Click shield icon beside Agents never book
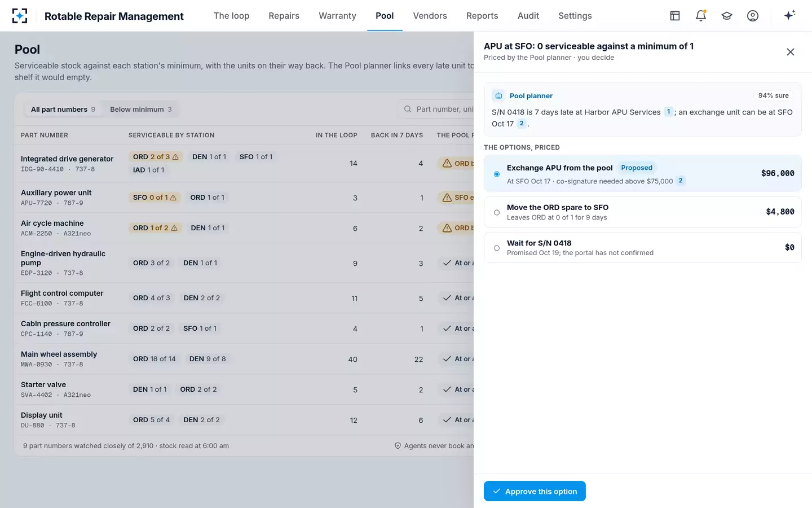The width and height of the screenshot is (812, 508). (398, 446)
